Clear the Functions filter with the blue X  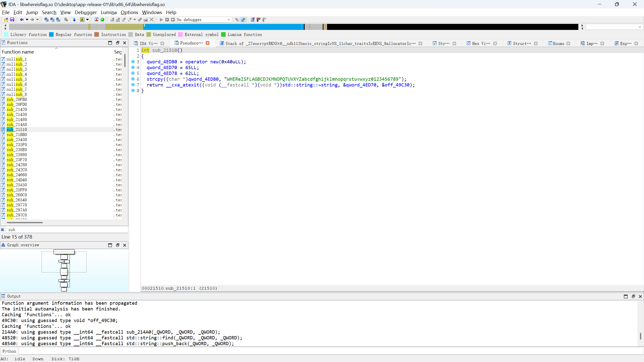point(3,230)
